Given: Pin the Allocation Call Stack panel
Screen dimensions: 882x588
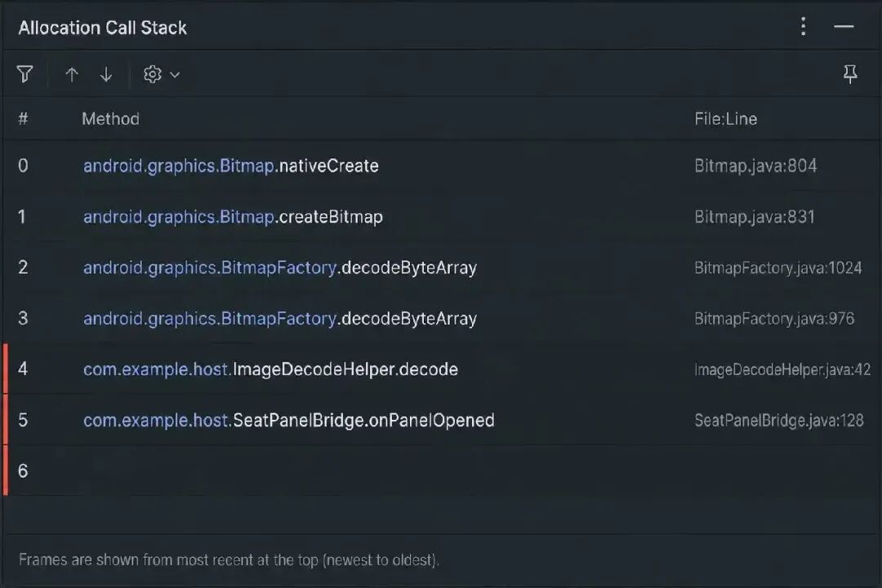Looking at the screenshot, I should tap(850, 74).
